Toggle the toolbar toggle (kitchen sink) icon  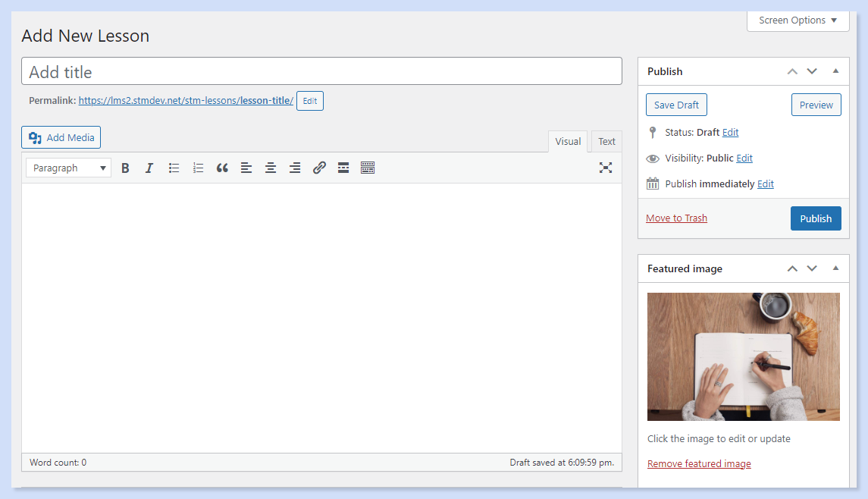(x=368, y=168)
